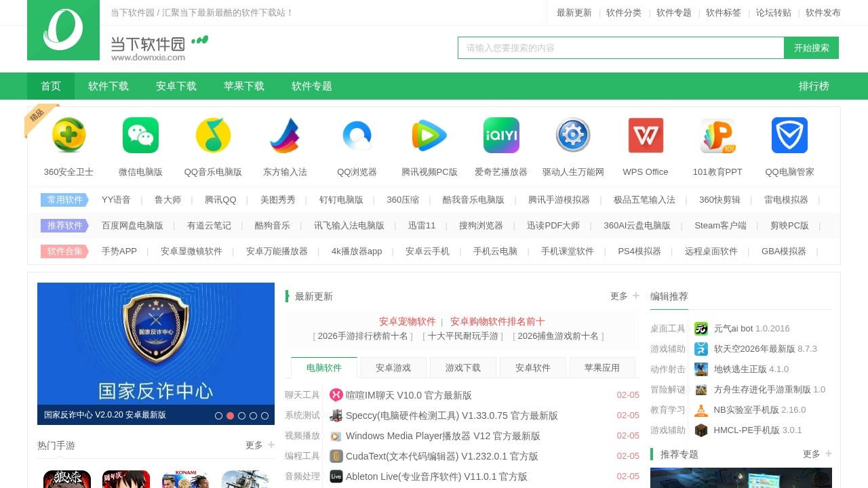
Task: Click the QQ音乐电脑版 music icon
Action: tap(212, 136)
